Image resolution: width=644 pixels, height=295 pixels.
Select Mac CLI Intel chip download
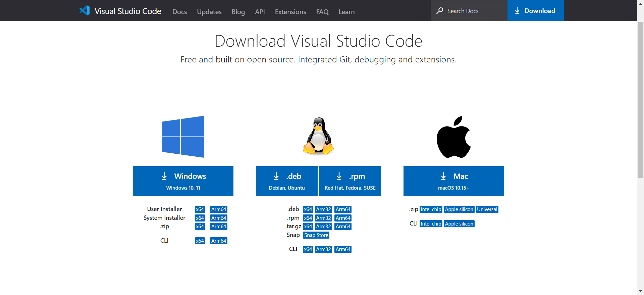(x=431, y=224)
